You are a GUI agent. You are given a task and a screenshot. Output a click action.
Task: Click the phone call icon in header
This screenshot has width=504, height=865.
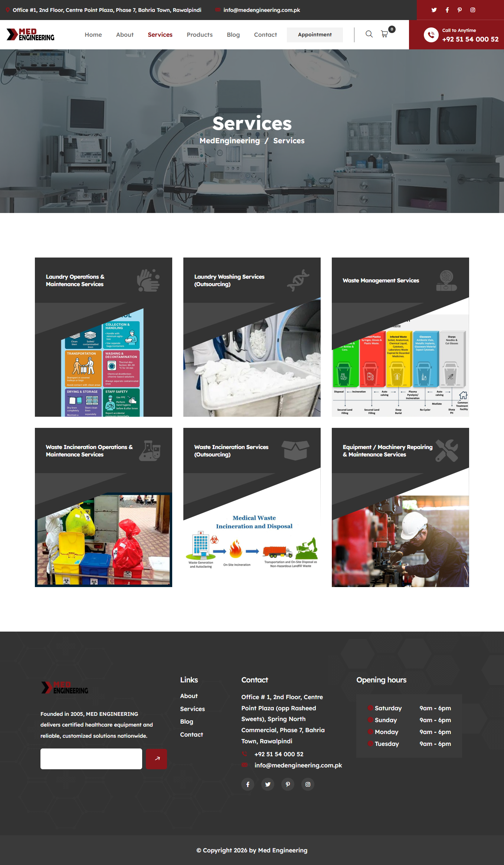click(431, 35)
